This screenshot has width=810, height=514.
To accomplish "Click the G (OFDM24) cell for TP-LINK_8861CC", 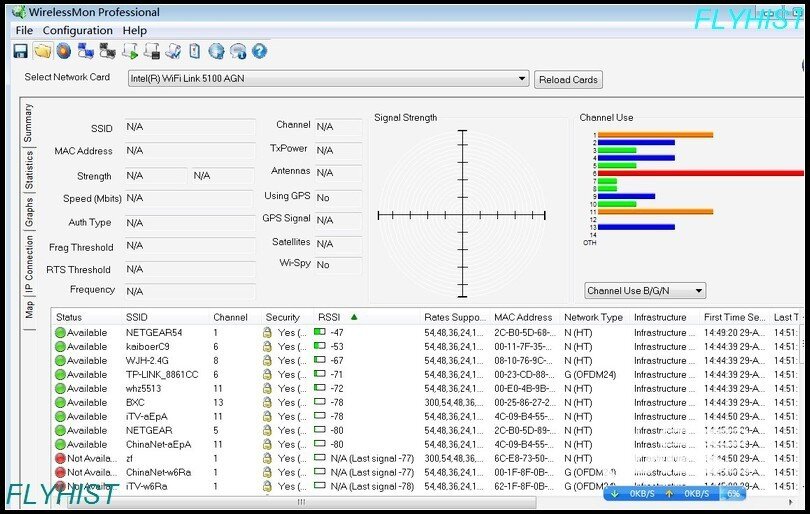I will coord(590,375).
